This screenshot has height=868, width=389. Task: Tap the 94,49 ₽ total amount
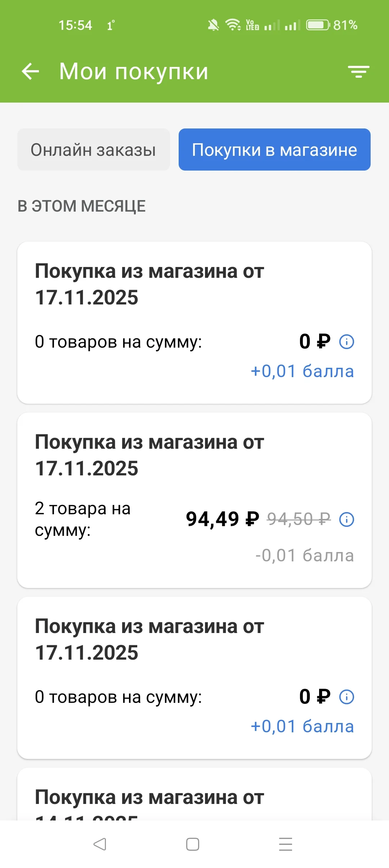(x=223, y=519)
